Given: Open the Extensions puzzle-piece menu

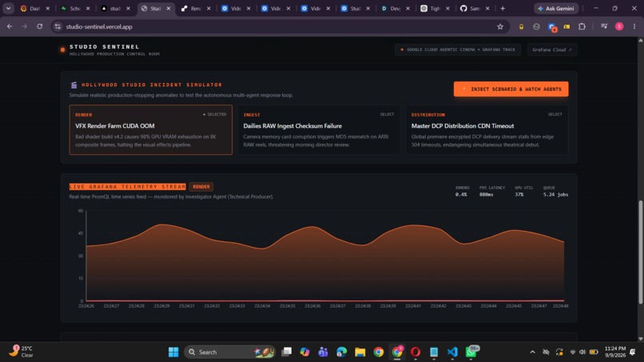Looking at the screenshot, I should pyautogui.click(x=582, y=26).
